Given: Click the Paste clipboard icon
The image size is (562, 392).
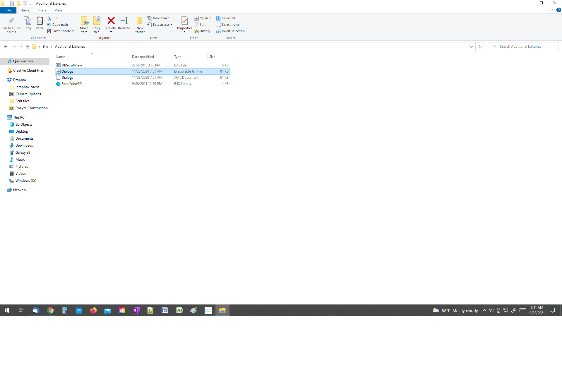Looking at the screenshot, I should pyautogui.click(x=40, y=21).
